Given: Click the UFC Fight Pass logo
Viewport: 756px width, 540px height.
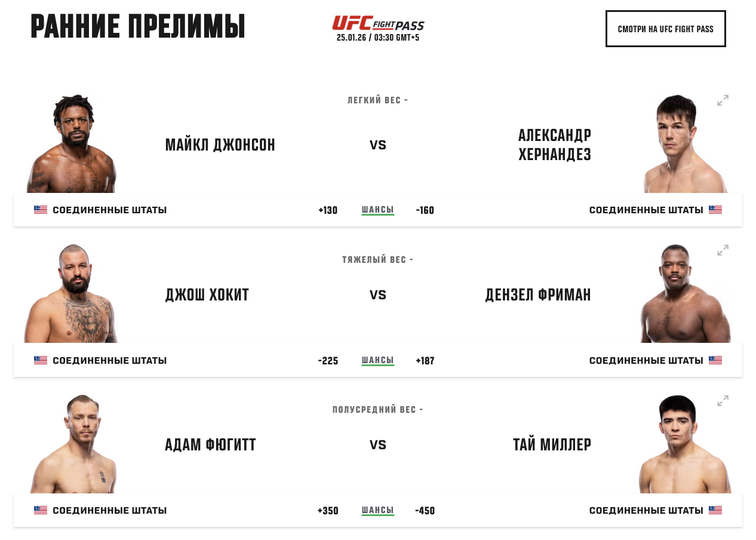Looking at the screenshot, I should pos(378,23).
